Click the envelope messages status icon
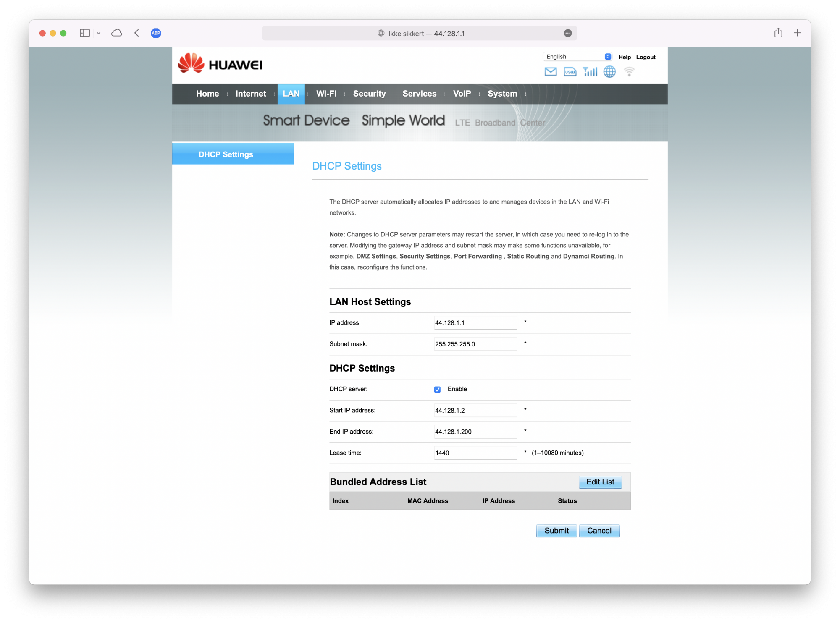The image size is (840, 623). pyautogui.click(x=550, y=72)
